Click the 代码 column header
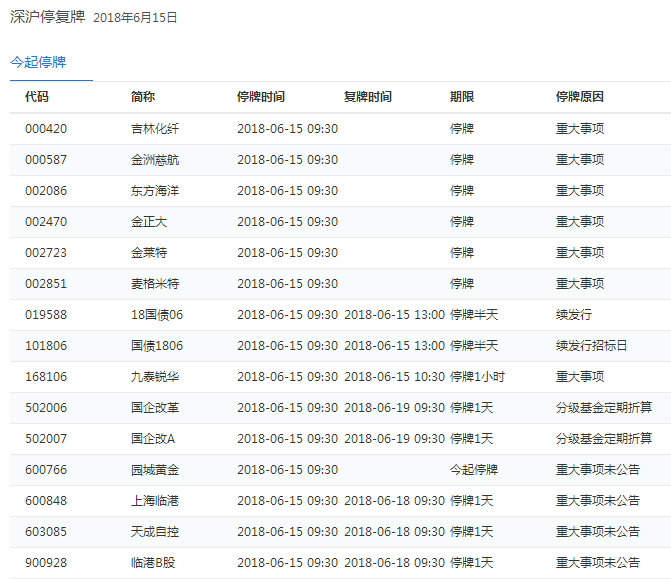Image resolution: width=671 pixels, height=579 pixels. tap(37, 97)
